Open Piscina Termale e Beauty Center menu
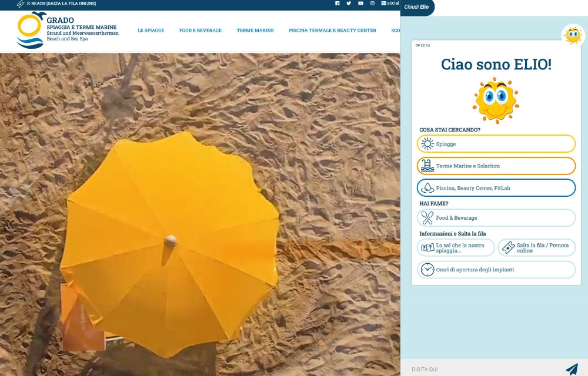This screenshot has height=376, width=588. coord(332,31)
